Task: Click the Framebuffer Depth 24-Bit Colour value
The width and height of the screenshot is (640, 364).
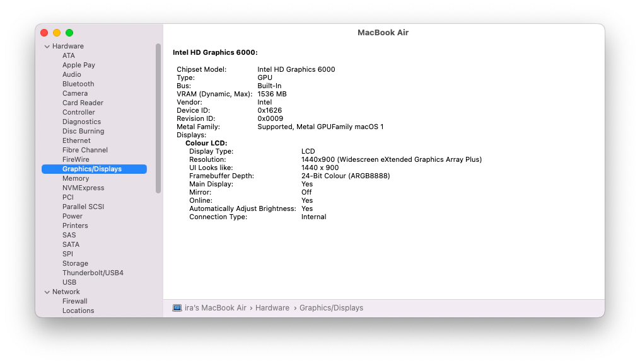Action: tap(346, 176)
